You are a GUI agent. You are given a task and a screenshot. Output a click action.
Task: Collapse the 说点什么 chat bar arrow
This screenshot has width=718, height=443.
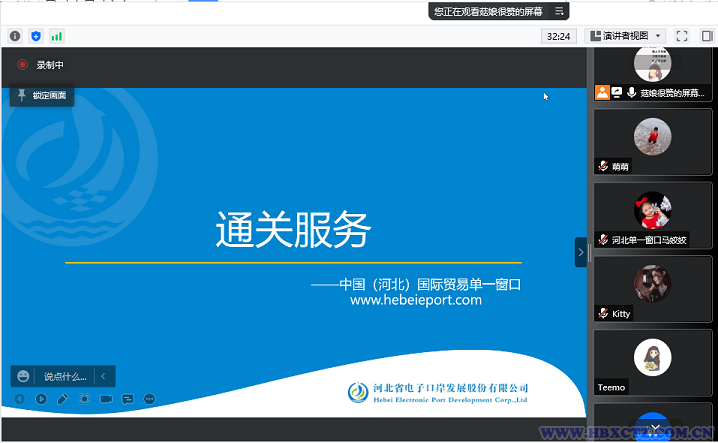[103, 377]
